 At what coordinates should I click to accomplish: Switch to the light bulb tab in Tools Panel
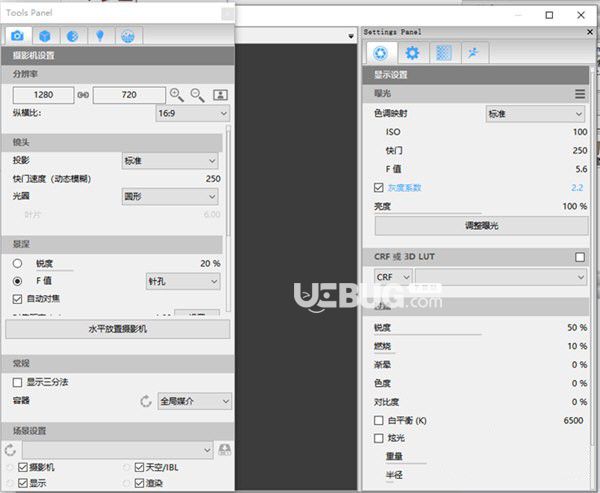click(100, 36)
